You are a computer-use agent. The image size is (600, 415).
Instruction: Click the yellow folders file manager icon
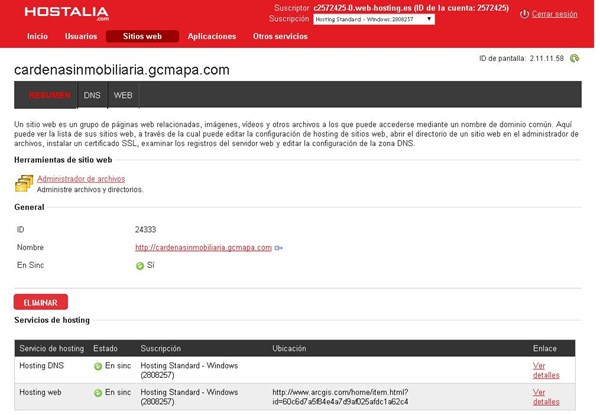(x=24, y=183)
